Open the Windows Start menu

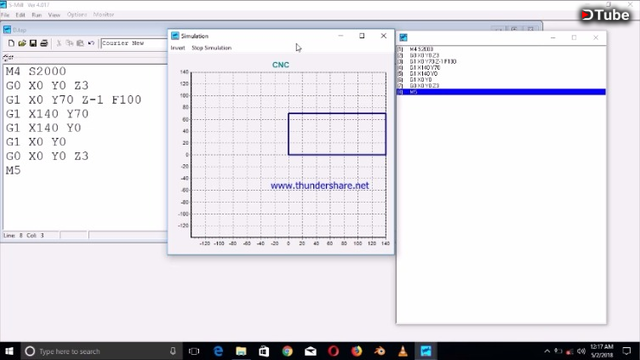pos(9,351)
